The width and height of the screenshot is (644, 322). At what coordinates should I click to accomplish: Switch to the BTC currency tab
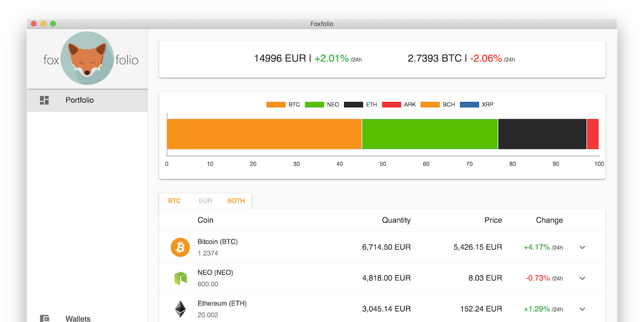(175, 201)
